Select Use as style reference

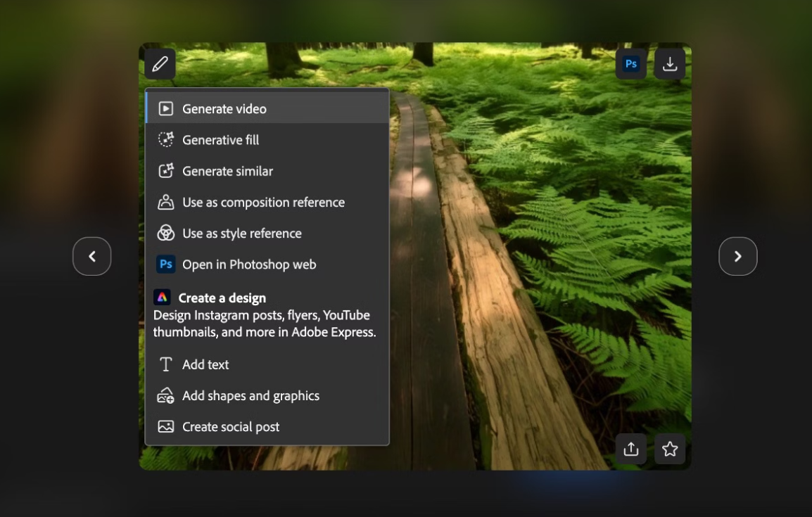[267, 233]
